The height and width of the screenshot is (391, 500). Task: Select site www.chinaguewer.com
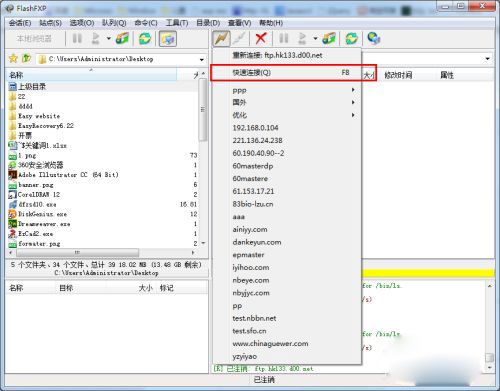(287, 343)
